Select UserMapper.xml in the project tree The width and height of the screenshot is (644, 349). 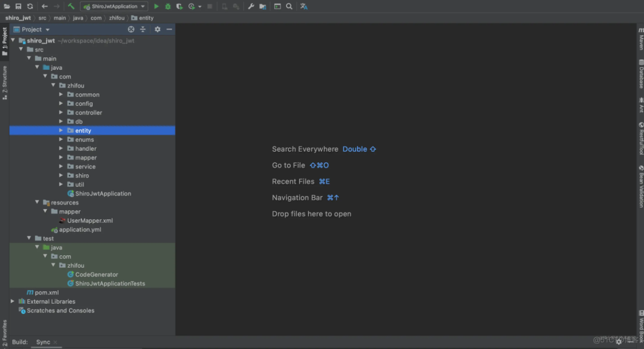click(x=90, y=221)
